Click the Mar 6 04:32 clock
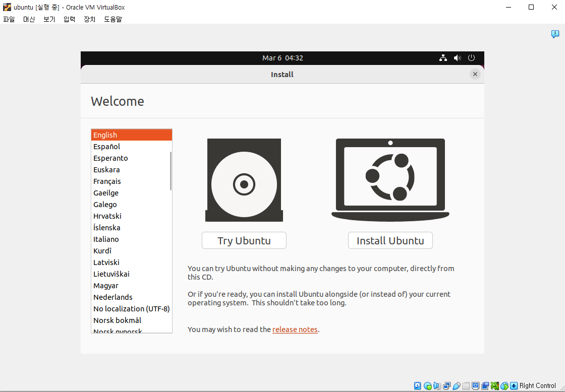This screenshot has width=565, height=392. [282, 58]
